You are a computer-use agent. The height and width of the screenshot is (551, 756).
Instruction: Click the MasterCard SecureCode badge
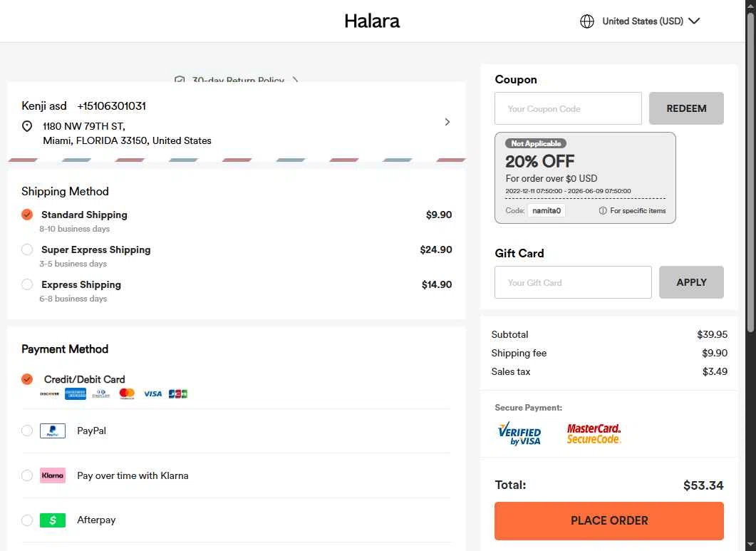pyautogui.click(x=594, y=433)
